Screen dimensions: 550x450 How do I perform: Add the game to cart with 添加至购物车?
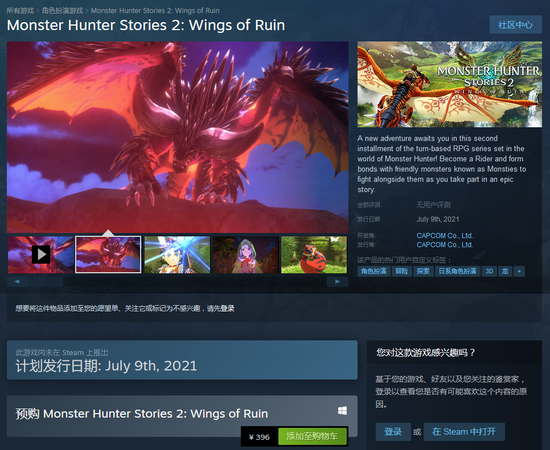[x=312, y=436]
